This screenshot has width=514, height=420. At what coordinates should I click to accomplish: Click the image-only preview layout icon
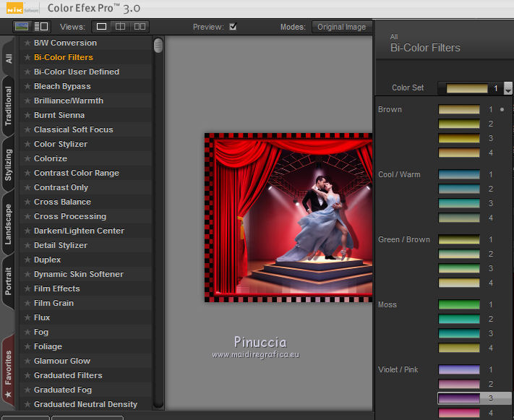coord(22,27)
